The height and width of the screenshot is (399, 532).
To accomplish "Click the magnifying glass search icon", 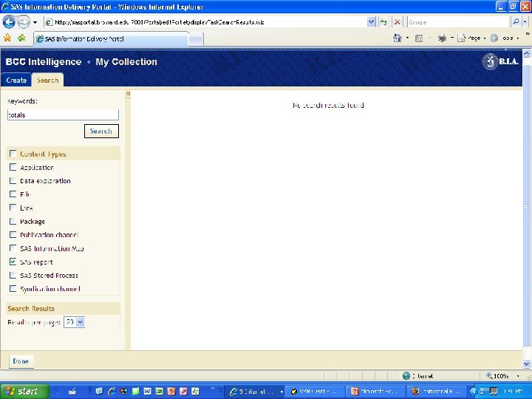I will [x=516, y=22].
